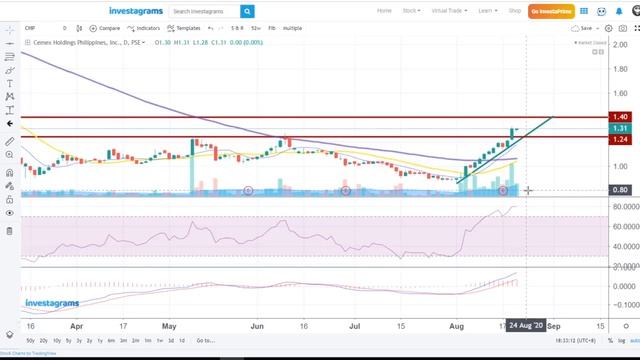Set range to 50y
The image size is (640, 360).
pos(30,340)
